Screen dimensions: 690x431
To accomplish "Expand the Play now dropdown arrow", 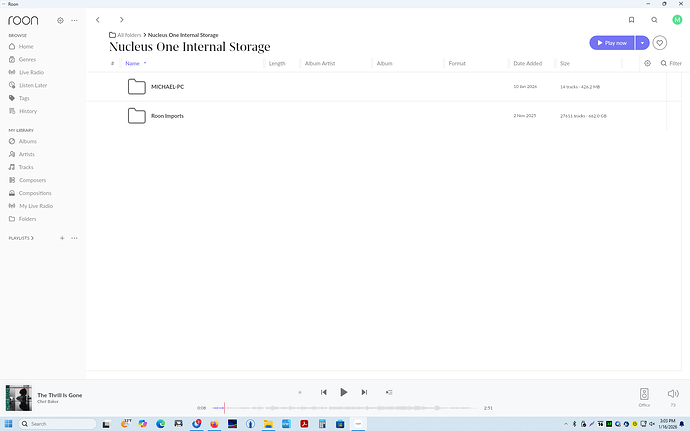I will [x=642, y=43].
